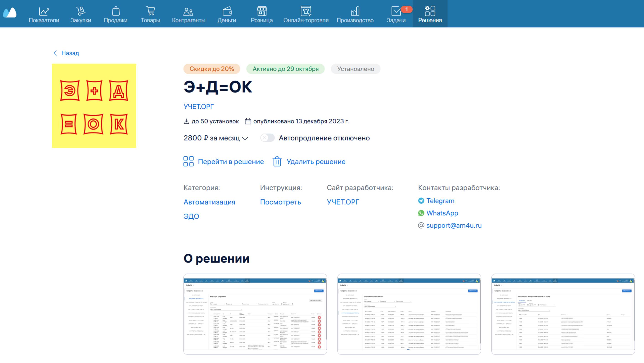Select the Розница storefront icon
Viewport: 644px width, 363px height.
pyautogui.click(x=261, y=11)
